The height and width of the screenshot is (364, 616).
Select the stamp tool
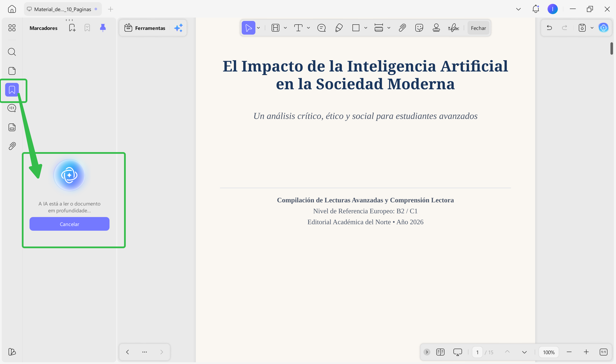click(436, 28)
